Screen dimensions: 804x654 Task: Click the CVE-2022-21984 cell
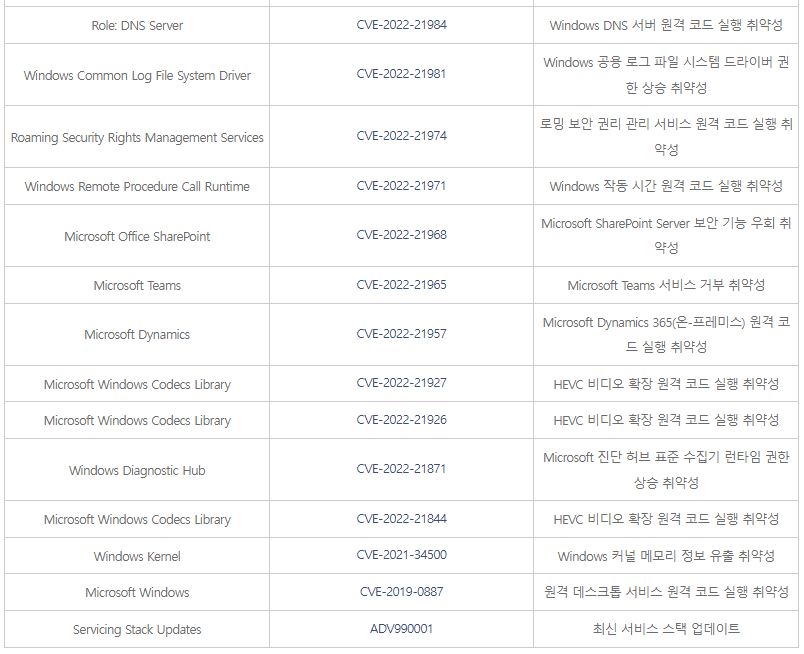coord(401,25)
